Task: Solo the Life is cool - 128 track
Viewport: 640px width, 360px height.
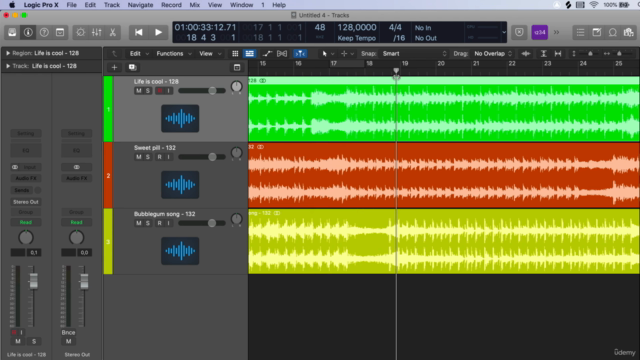Action: pos(148,91)
